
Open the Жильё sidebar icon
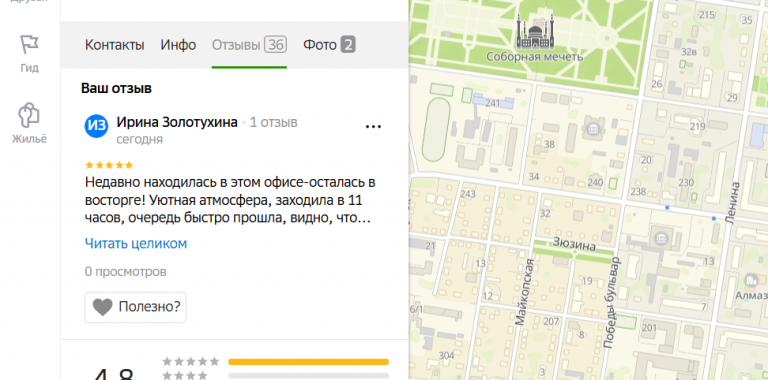(x=29, y=116)
